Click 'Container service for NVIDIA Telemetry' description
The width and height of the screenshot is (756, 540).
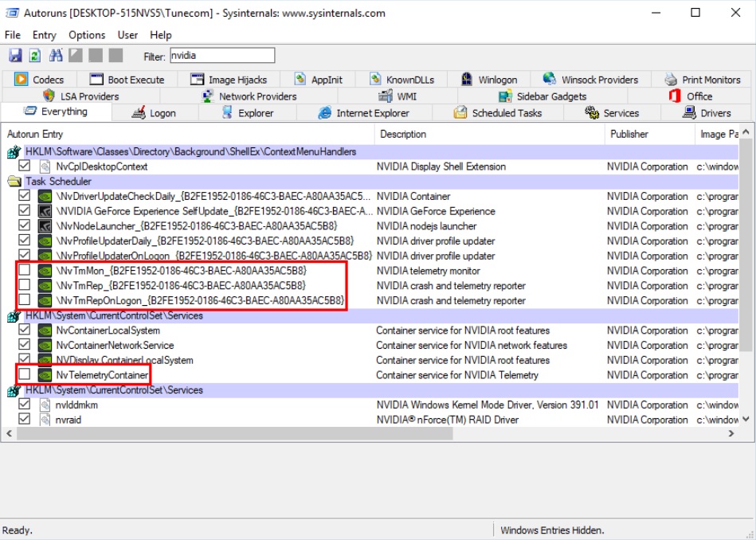point(457,375)
